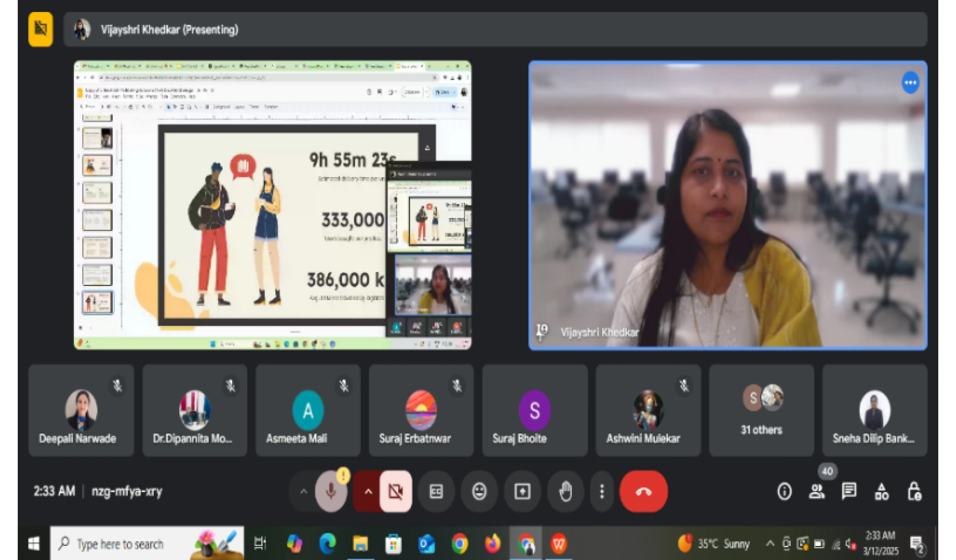Open host controls lock icon
Image resolution: width=956 pixels, height=560 pixels.
(x=914, y=491)
